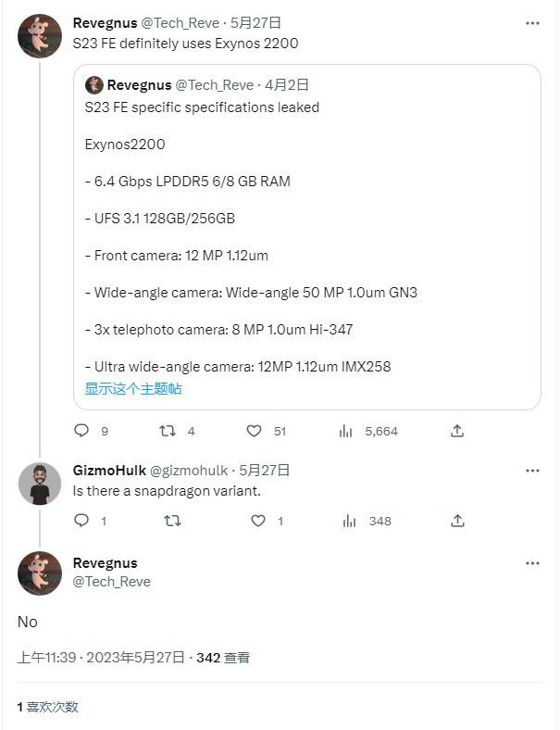
Task: Open more options on top Revegnus tweet
Action: 532,23
